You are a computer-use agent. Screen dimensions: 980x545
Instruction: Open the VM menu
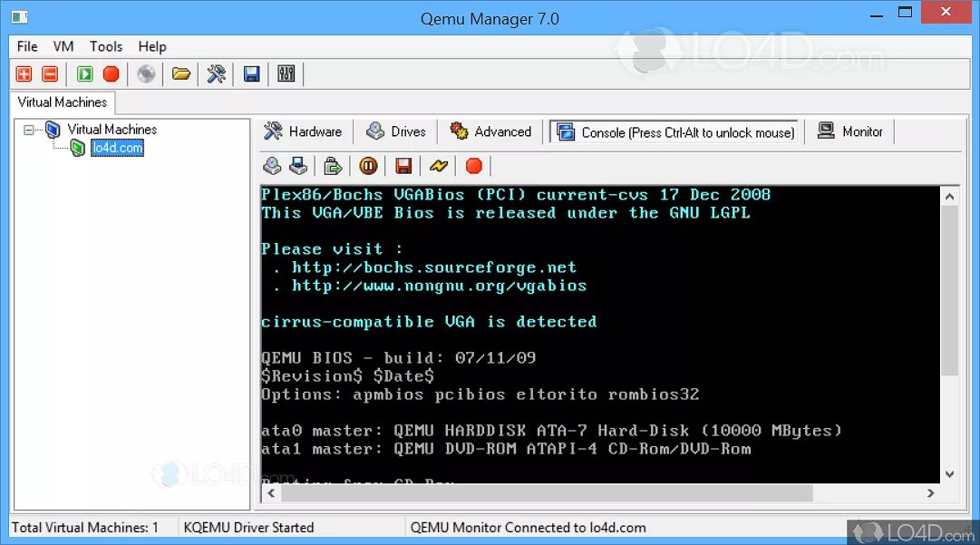coord(63,47)
